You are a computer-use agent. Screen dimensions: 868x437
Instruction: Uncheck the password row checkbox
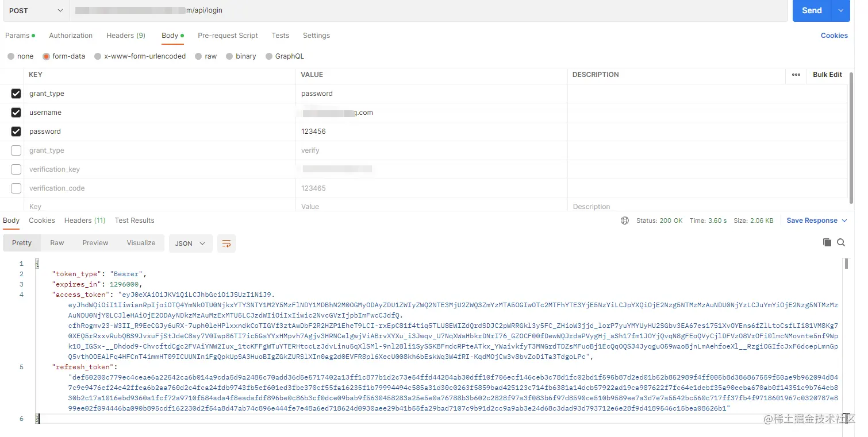16,132
